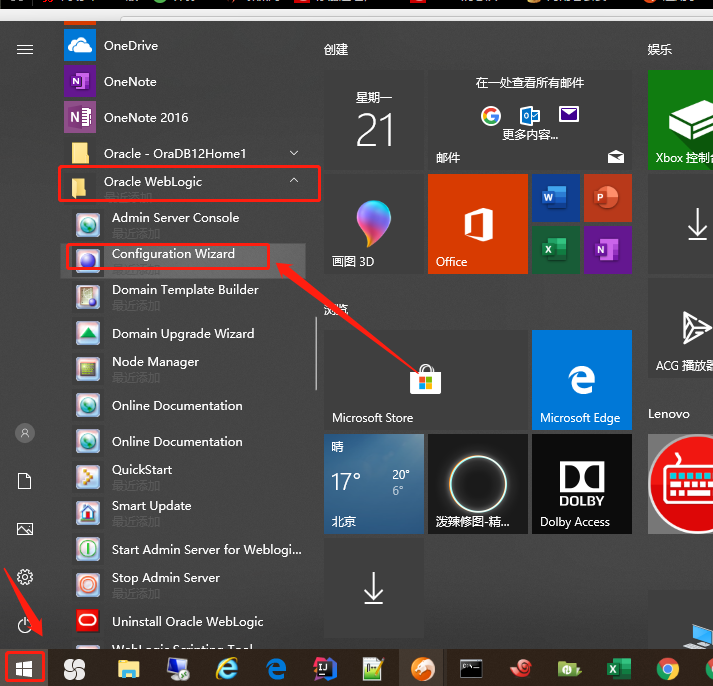Open Documents from the start sidebar

[x=25, y=481]
